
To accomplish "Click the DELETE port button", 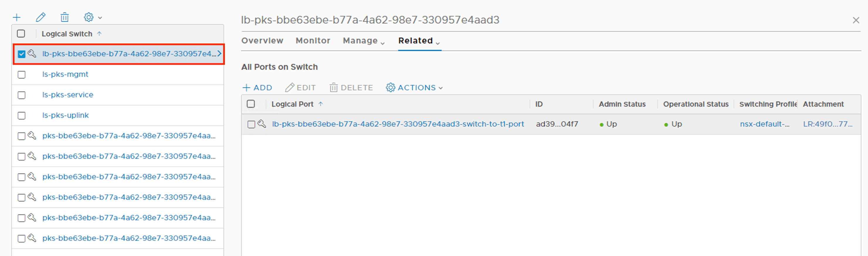I will tap(351, 88).
